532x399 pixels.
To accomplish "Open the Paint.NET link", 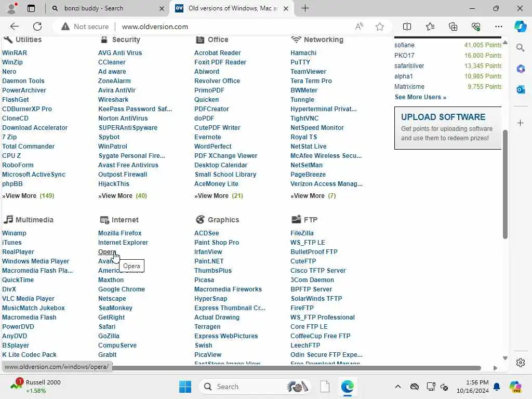I will pyautogui.click(x=209, y=261).
